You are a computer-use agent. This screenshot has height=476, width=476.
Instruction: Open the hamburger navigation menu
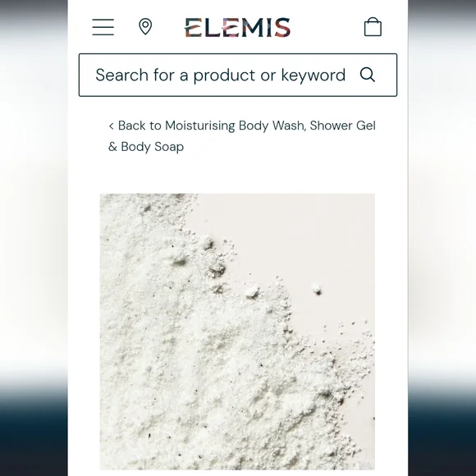[x=103, y=27]
